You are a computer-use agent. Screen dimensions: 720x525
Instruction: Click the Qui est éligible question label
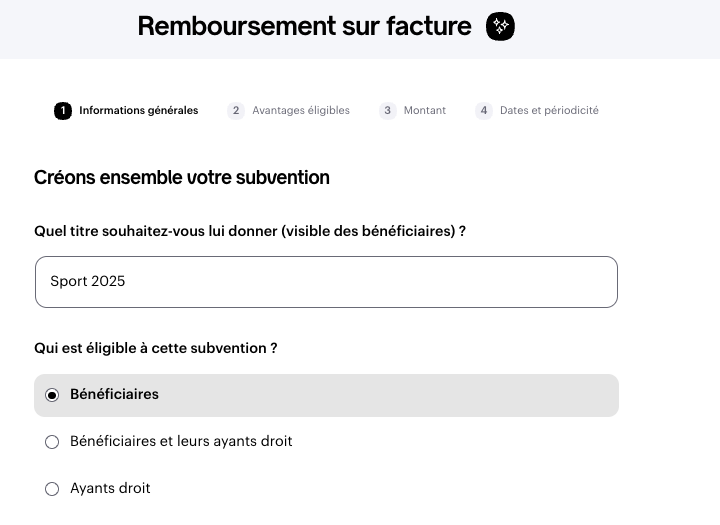[x=156, y=348]
